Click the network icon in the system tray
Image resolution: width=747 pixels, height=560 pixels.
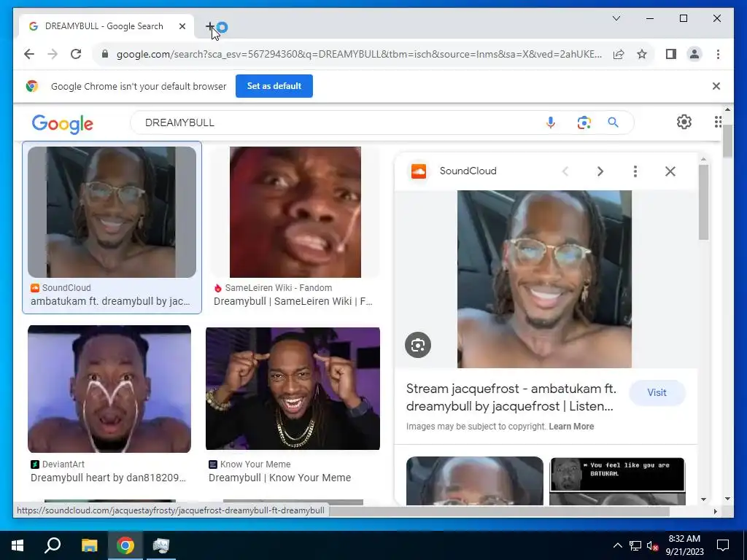(635, 545)
